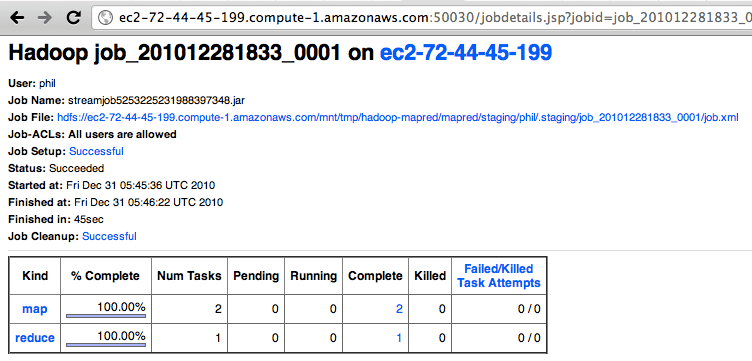The width and height of the screenshot is (752, 361).
Task: Click the reduce 100.00% progress bar
Action: [x=106, y=345]
